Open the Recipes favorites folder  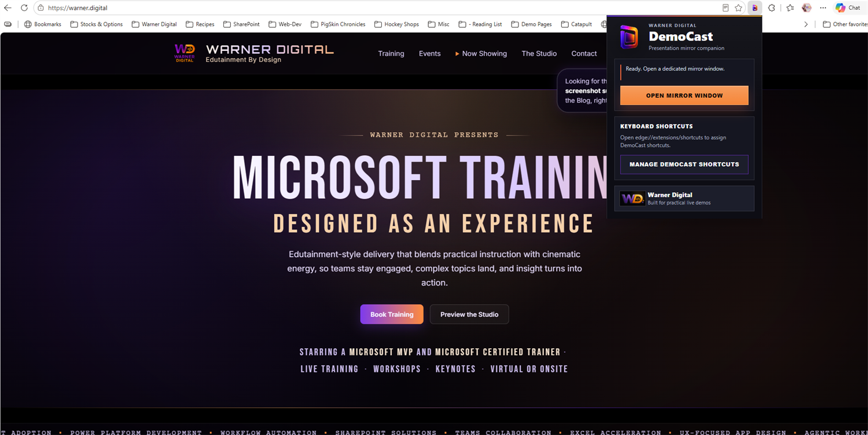click(x=200, y=24)
